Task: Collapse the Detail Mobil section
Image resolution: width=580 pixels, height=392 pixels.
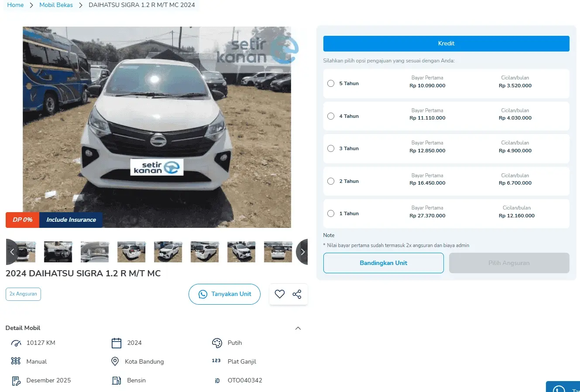Action: [x=298, y=328]
